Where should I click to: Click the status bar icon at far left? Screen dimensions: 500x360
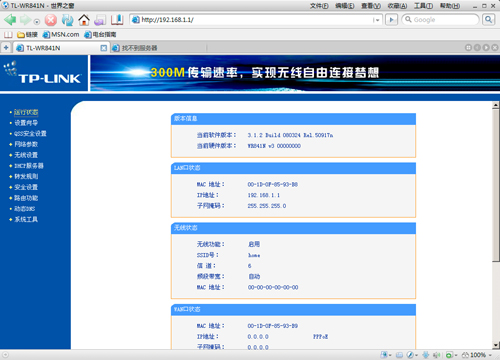coord(5,355)
